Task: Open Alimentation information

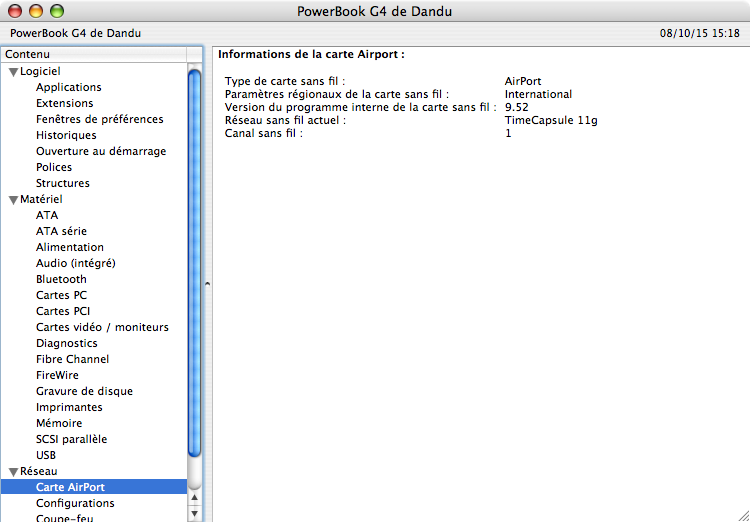Action: tap(70, 247)
